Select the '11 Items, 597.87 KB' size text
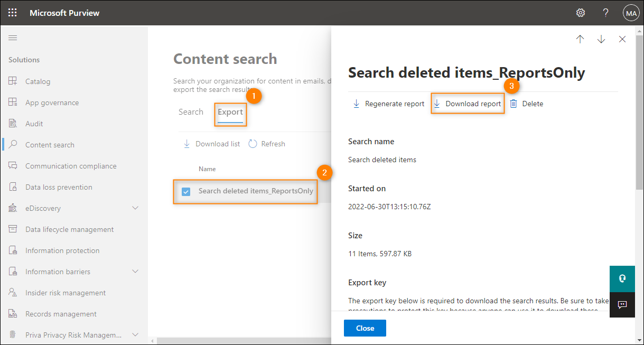This screenshot has height=345, width=644. click(x=380, y=254)
